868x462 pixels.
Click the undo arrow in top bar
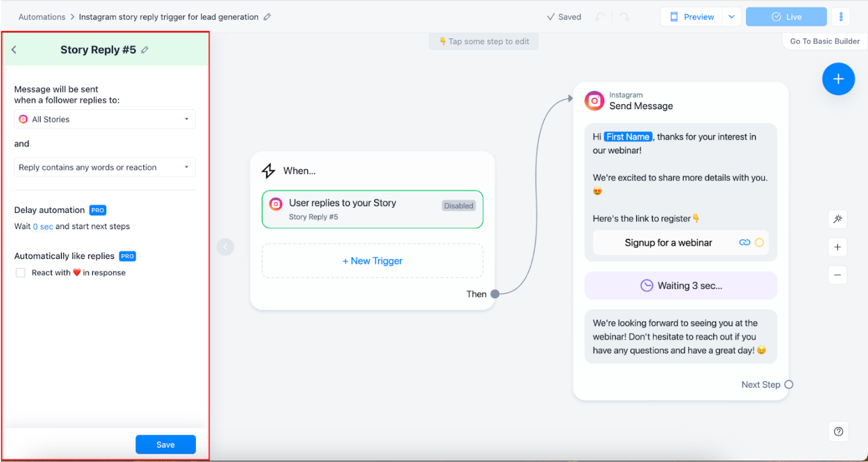(x=600, y=17)
